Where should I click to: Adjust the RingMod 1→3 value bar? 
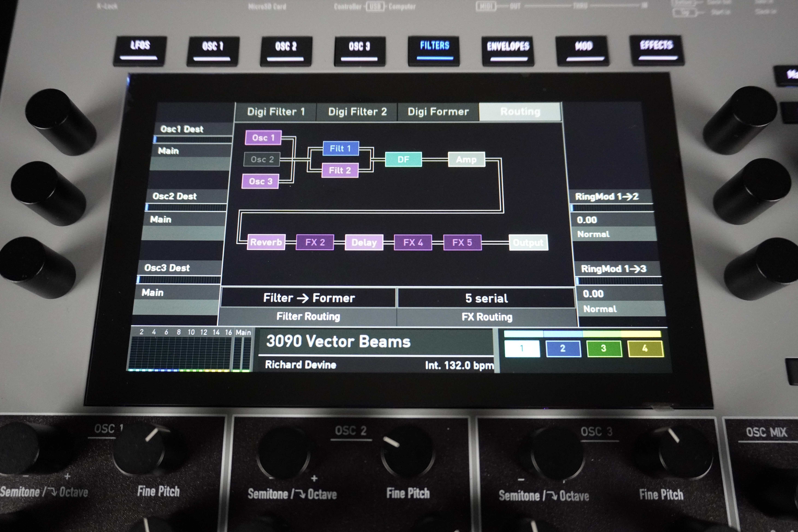pyautogui.click(x=619, y=281)
